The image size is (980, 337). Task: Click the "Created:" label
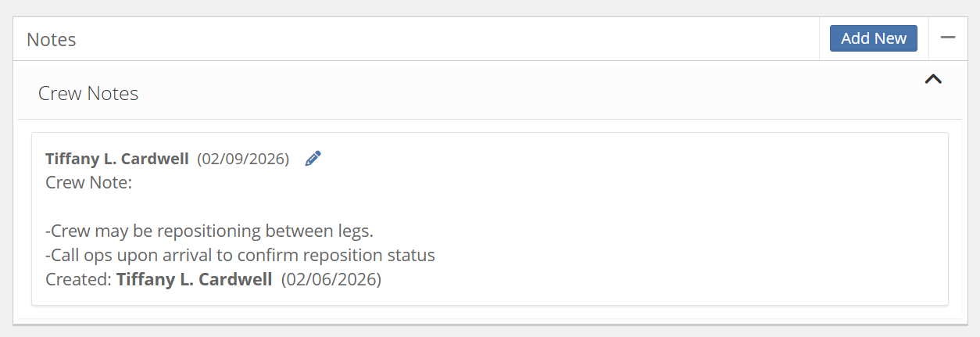point(79,279)
